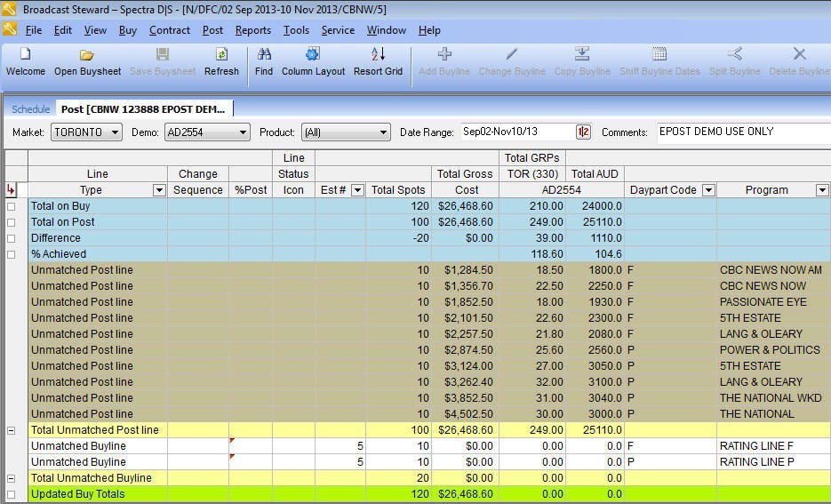This screenshot has width=831, height=504.
Task: Click the %Post column header
Action: [x=251, y=190]
